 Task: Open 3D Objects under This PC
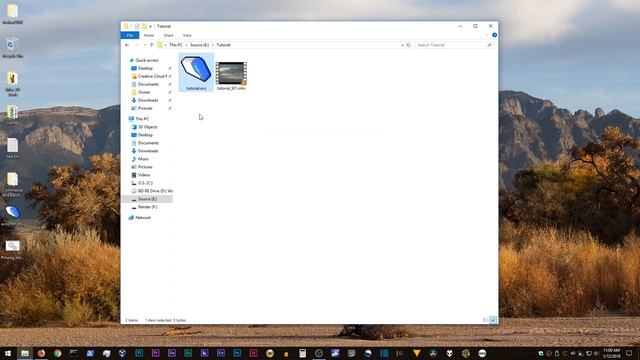coord(147,127)
